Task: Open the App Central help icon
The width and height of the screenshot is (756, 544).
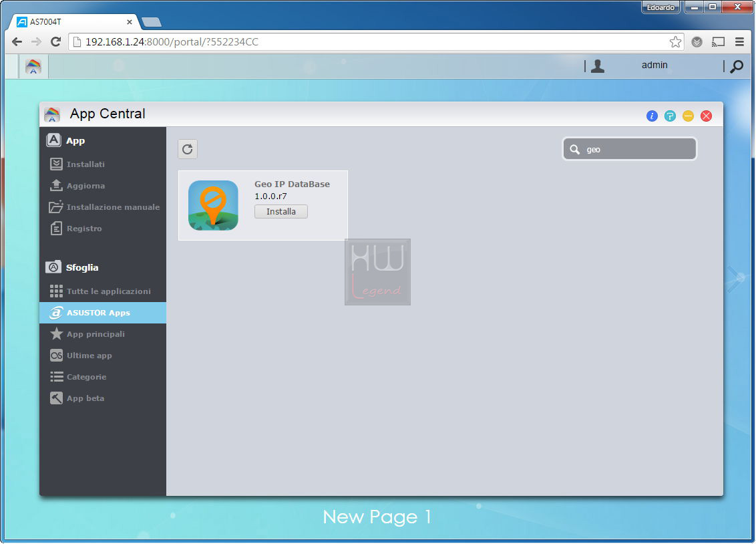Action: coord(670,116)
